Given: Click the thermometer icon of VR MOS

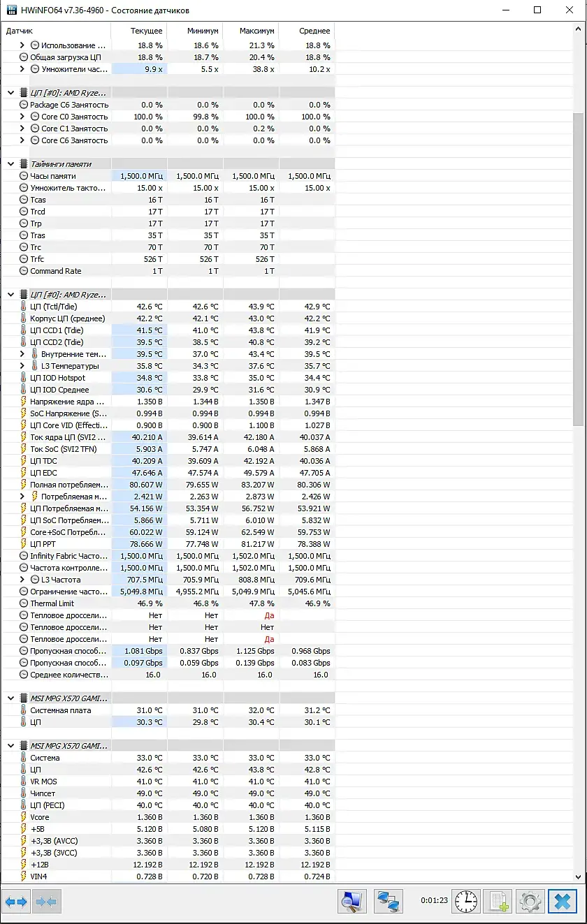Looking at the screenshot, I should pos(24,782).
